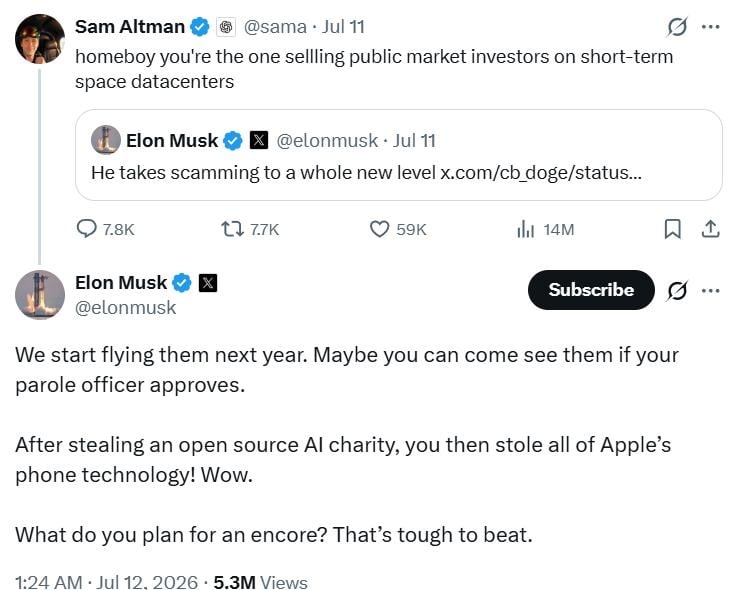Open the reply icon showing 7.8K

click(87, 229)
